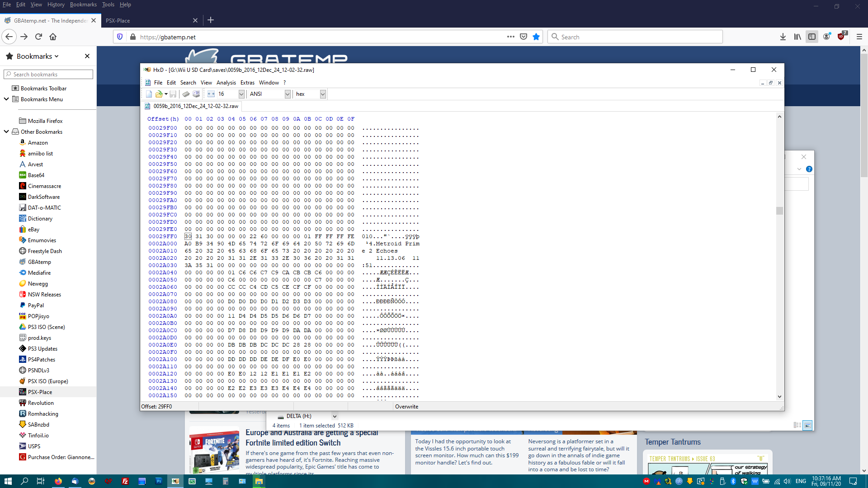Select the Mozilla Firefox bookmarks folder
The width and height of the screenshot is (868, 488).
(45, 121)
